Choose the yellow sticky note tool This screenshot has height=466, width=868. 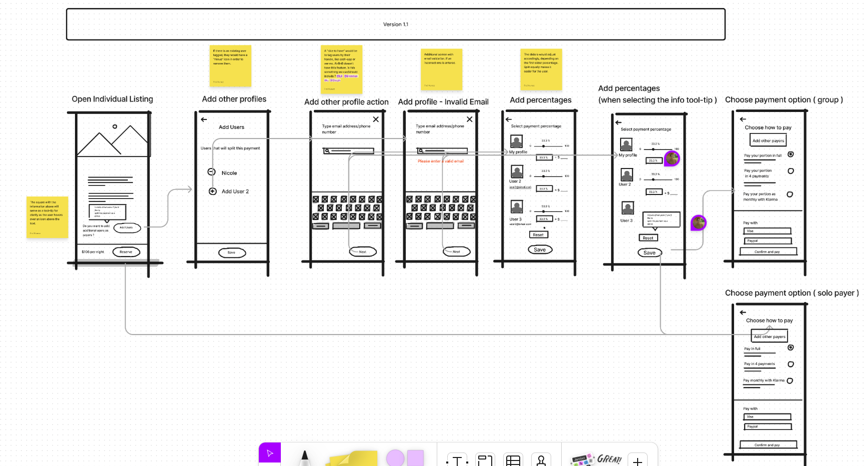click(x=354, y=458)
